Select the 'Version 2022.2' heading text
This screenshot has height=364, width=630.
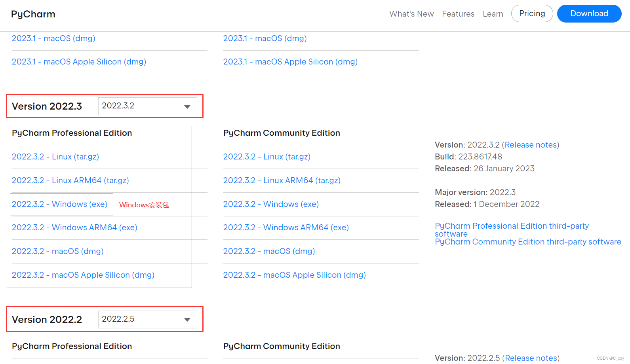(x=47, y=320)
